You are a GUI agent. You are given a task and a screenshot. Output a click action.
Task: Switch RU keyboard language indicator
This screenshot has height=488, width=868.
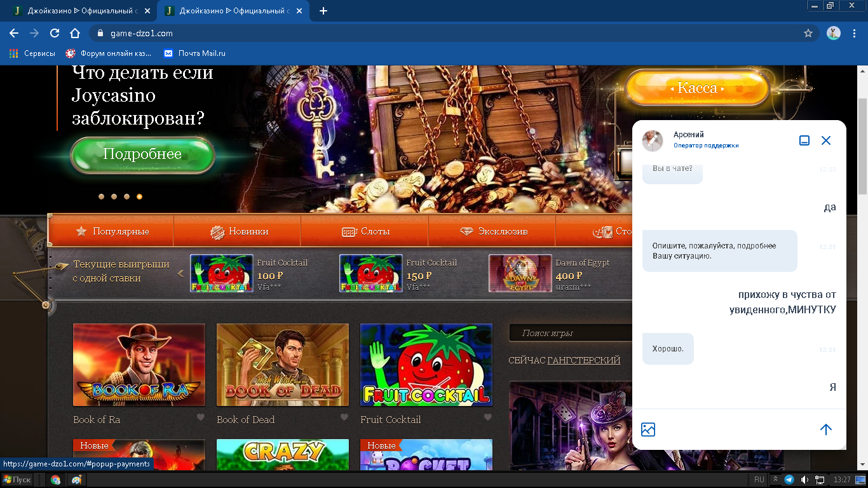[759, 480]
